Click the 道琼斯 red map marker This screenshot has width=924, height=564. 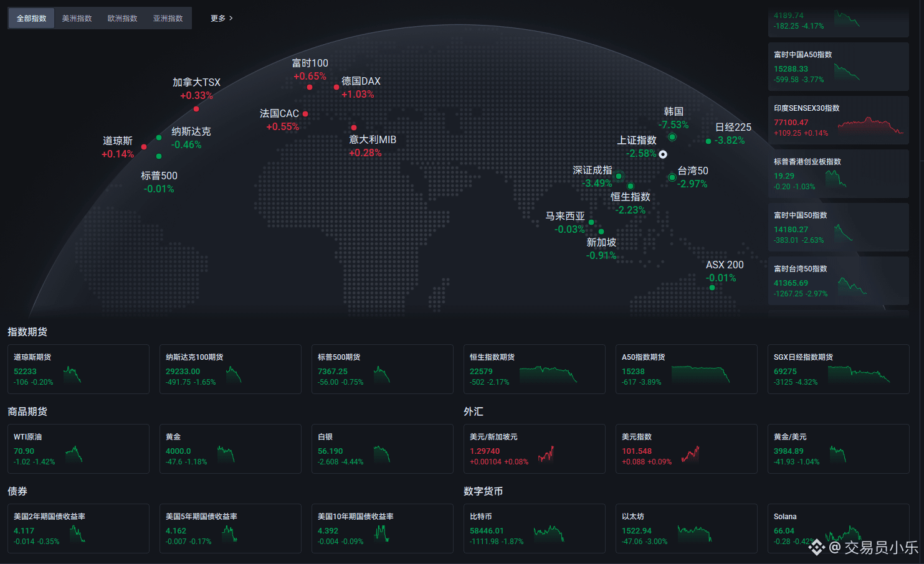[144, 147]
